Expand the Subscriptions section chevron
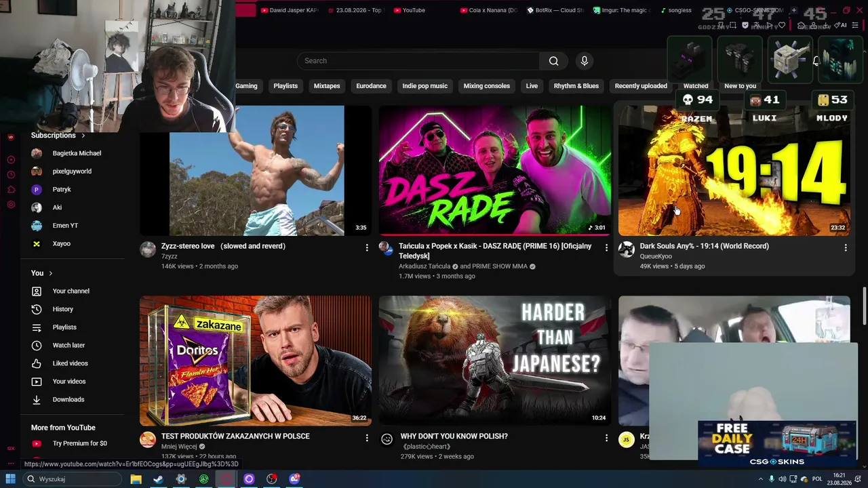Viewport: 868px width, 488px height. coord(83,136)
